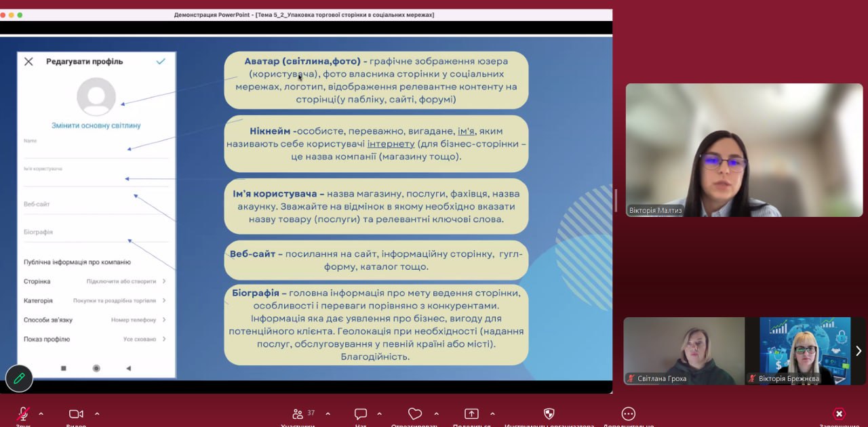The image size is (868, 427).
Task: Show next participants with the right chevron
Action: pos(859,350)
